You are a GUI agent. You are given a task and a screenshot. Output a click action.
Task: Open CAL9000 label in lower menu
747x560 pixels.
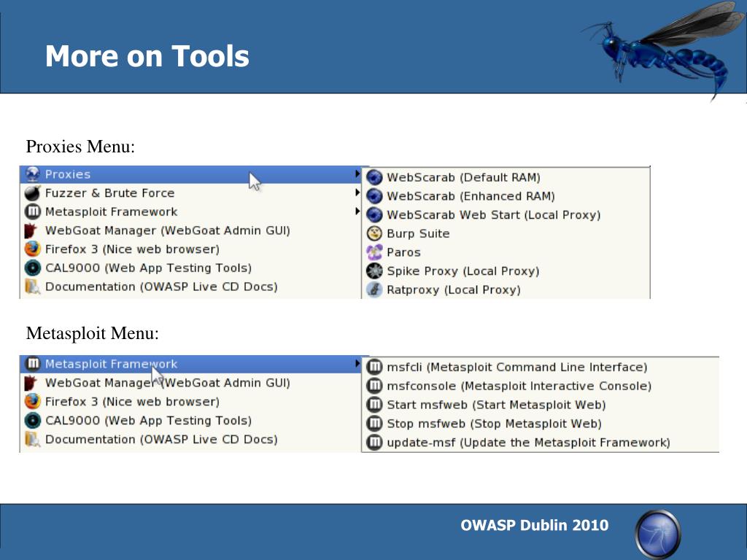tap(148, 421)
